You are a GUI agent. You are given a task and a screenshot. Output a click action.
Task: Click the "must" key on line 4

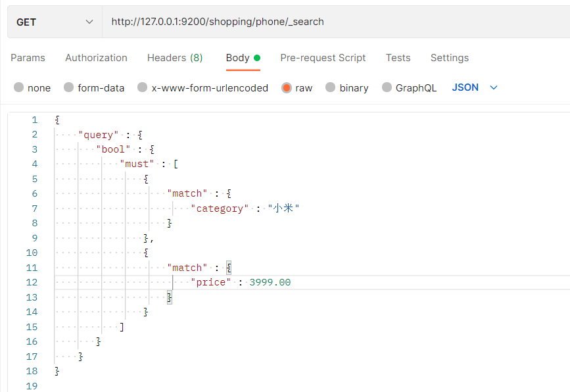click(137, 164)
